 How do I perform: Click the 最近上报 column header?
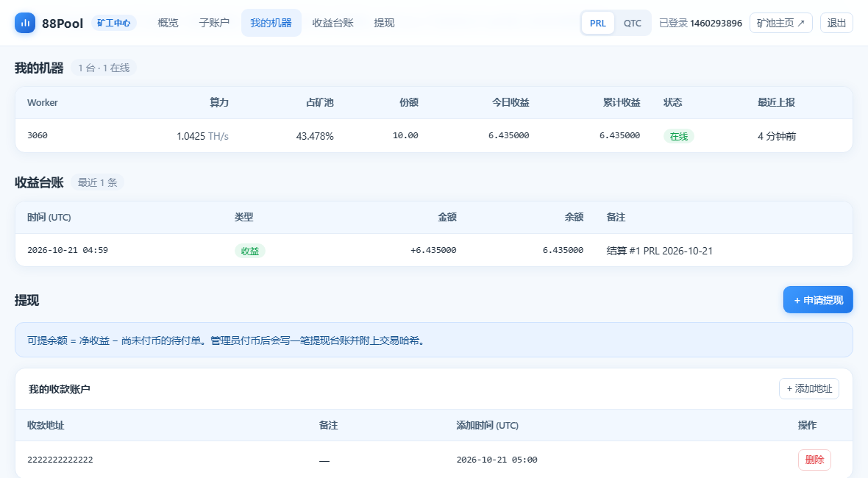coord(776,102)
